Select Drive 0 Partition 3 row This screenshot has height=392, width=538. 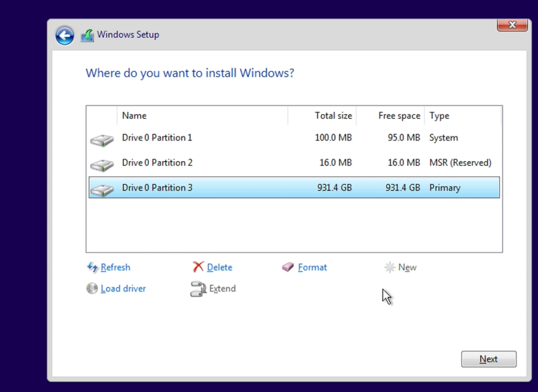pyautogui.click(x=294, y=187)
